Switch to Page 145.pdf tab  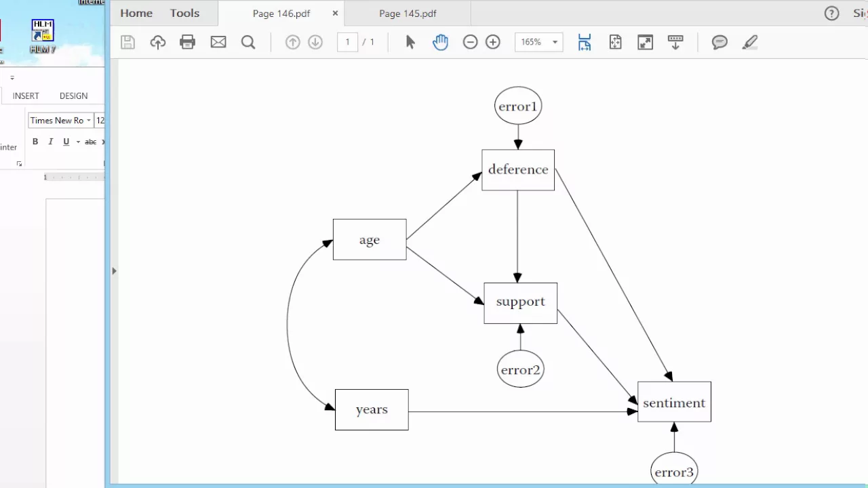point(408,13)
